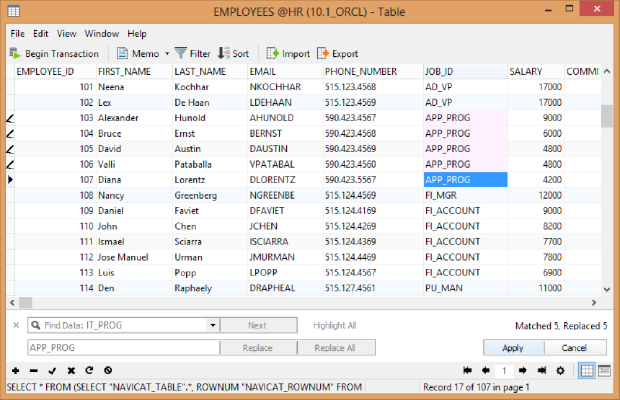The height and width of the screenshot is (400, 620).
Task: Click Begin Transaction toolbar button
Action: [54, 53]
